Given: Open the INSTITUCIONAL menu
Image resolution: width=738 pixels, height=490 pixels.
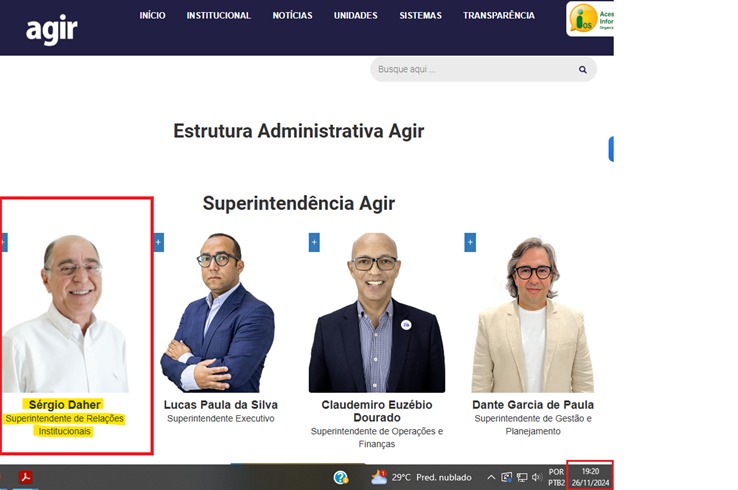Looking at the screenshot, I should [219, 16].
